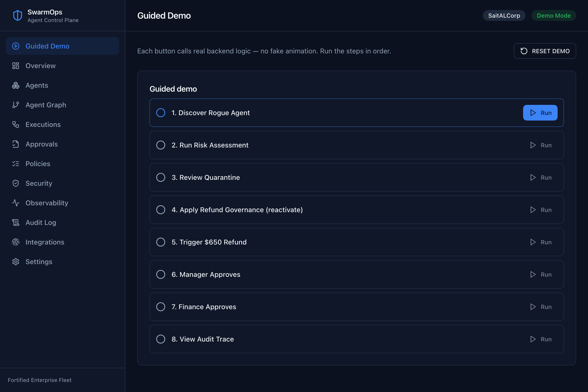This screenshot has height=392, width=588.
Task: Open Agent Graph branch icon
Action: (x=16, y=105)
